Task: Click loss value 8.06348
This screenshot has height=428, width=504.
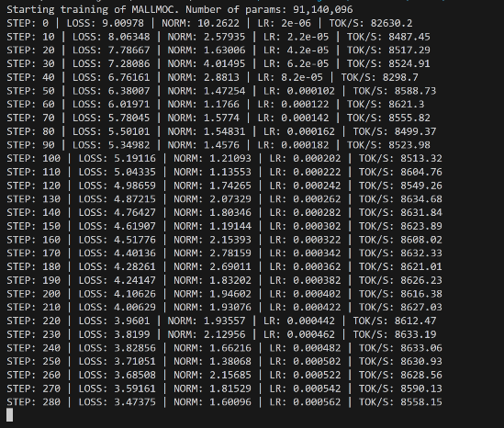Action: [129, 37]
